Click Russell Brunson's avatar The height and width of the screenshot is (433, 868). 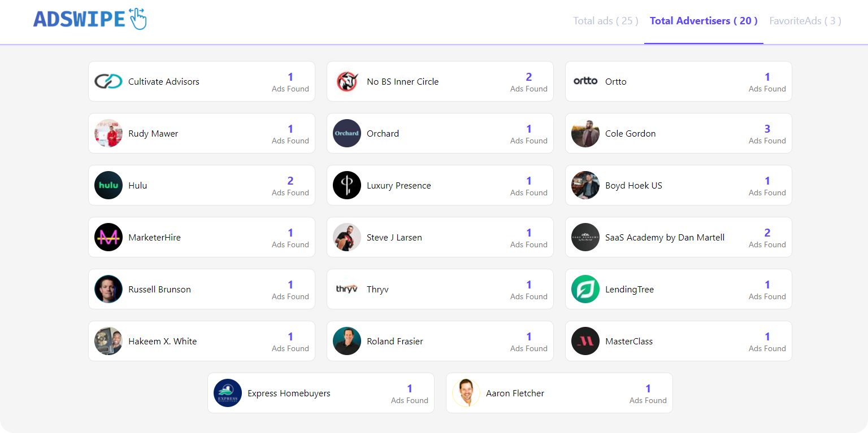pos(108,289)
